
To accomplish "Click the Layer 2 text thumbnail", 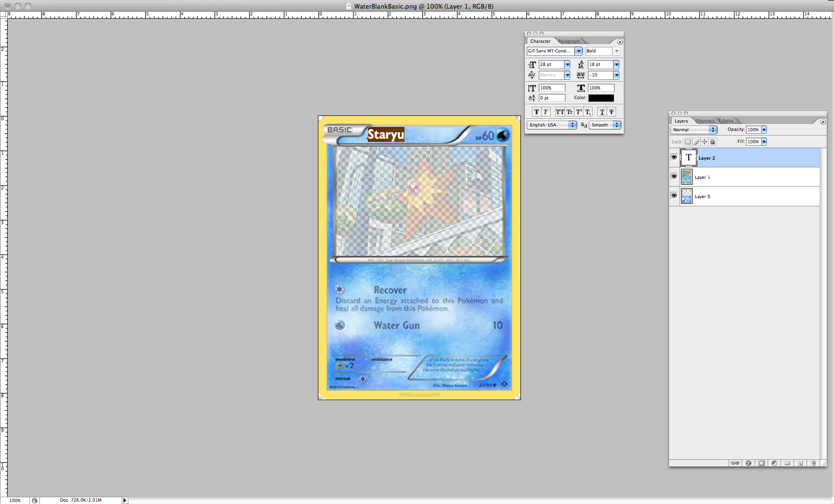I will 688,157.
